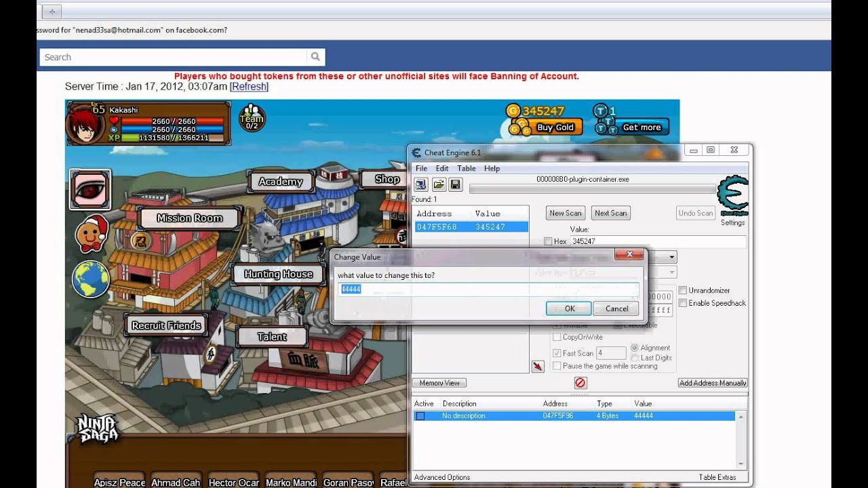
Task: Open the Academy building label
Action: (x=281, y=182)
